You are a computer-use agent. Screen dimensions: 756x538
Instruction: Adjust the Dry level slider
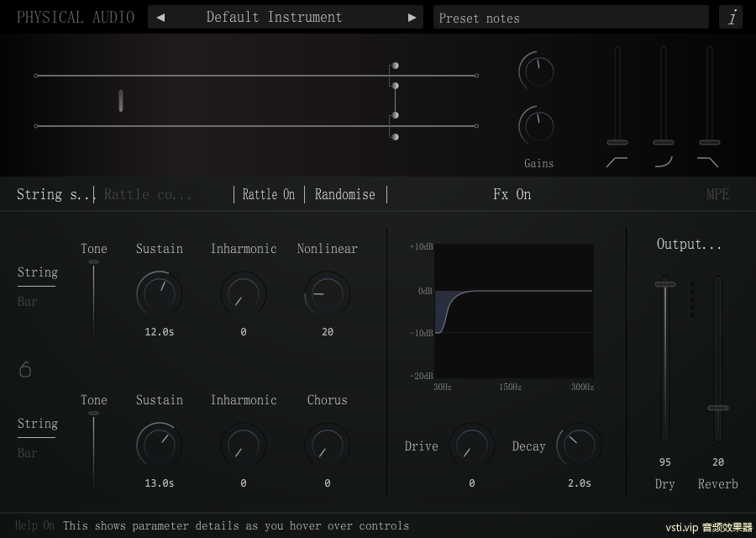665,284
